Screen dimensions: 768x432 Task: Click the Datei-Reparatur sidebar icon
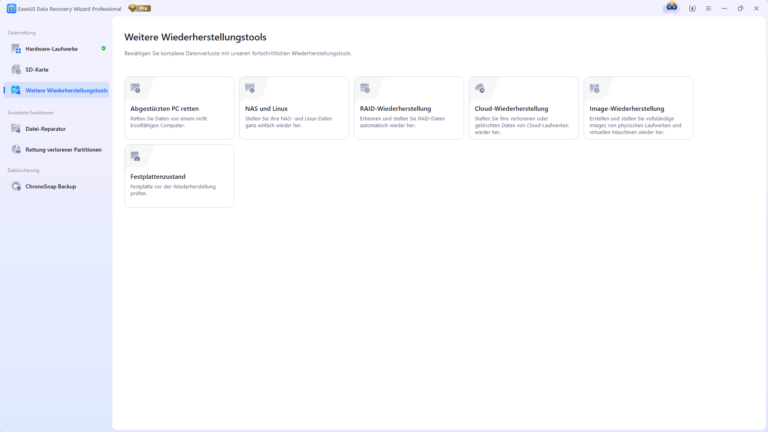click(x=16, y=129)
